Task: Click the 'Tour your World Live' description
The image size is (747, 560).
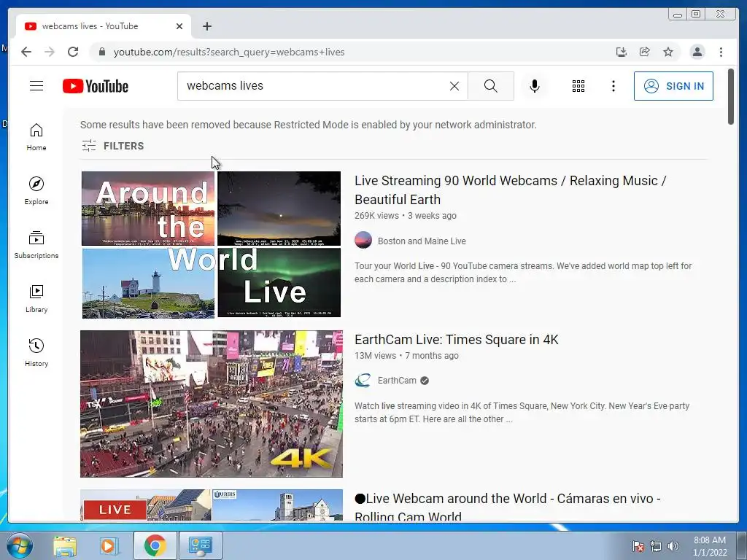Action: pyautogui.click(x=522, y=273)
